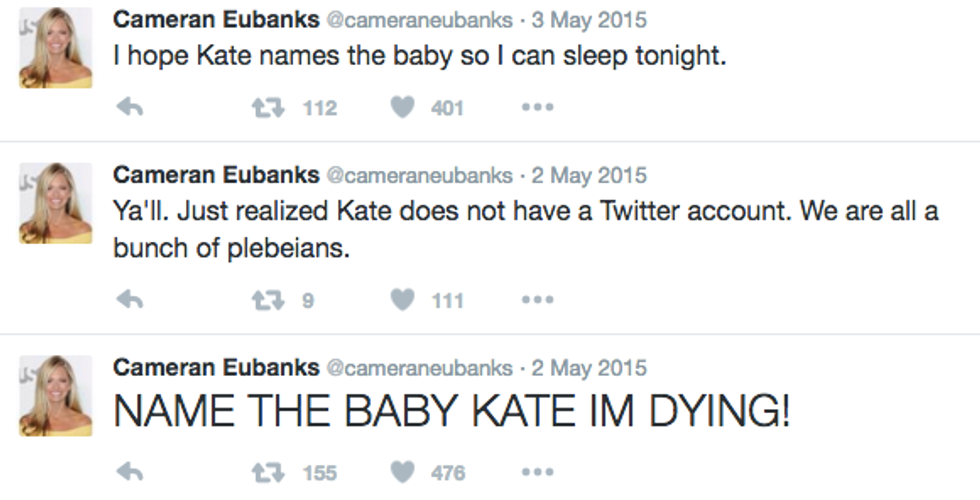Like the 'plebeians' tweet

[x=402, y=299]
